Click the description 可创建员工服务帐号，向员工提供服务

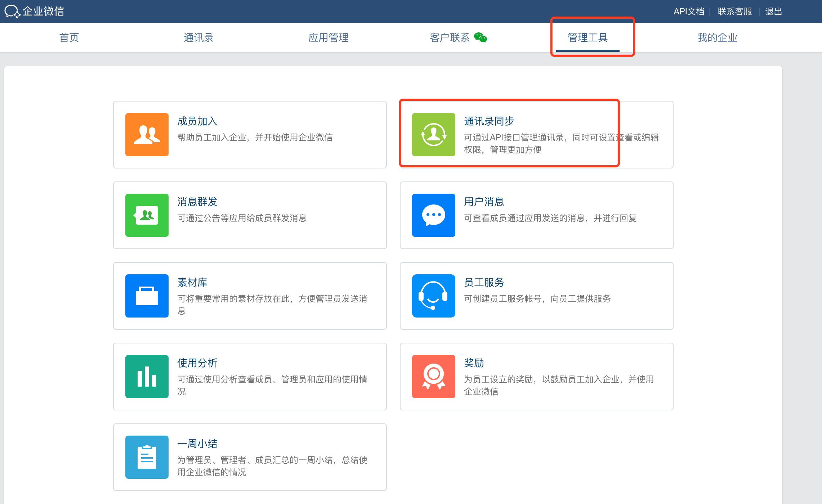[537, 299]
